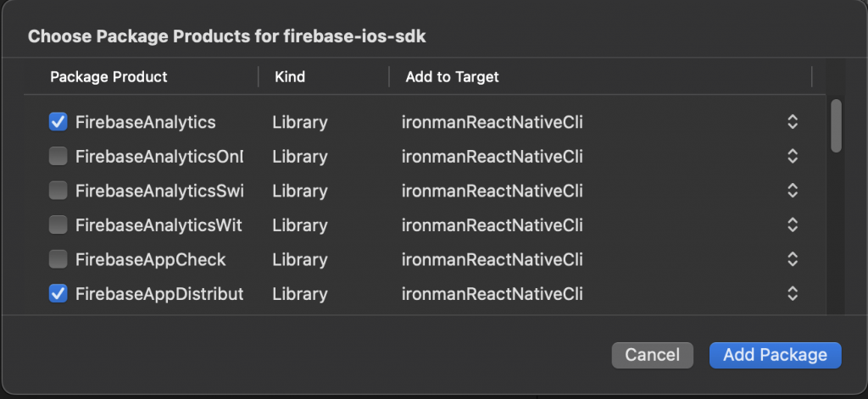Image resolution: width=868 pixels, height=399 pixels.
Task: Click the Add to Target column header
Action: [x=452, y=77]
